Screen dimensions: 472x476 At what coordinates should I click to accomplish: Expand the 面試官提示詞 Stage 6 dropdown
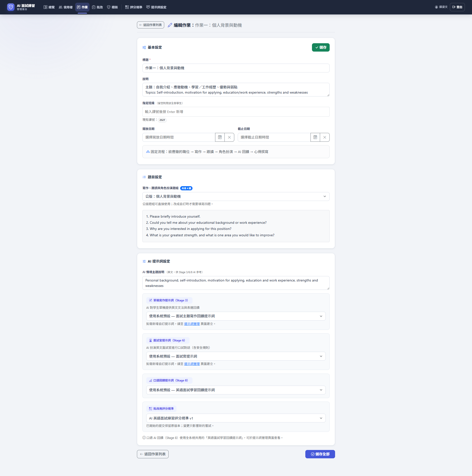pyautogui.click(x=236, y=356)
